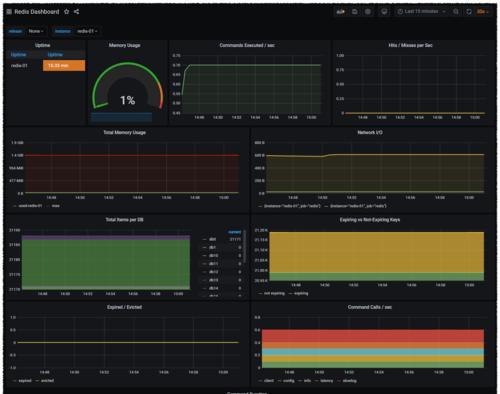Open the Network I/O panel title menu
500x394 pixels.
(x=370, y=132)
